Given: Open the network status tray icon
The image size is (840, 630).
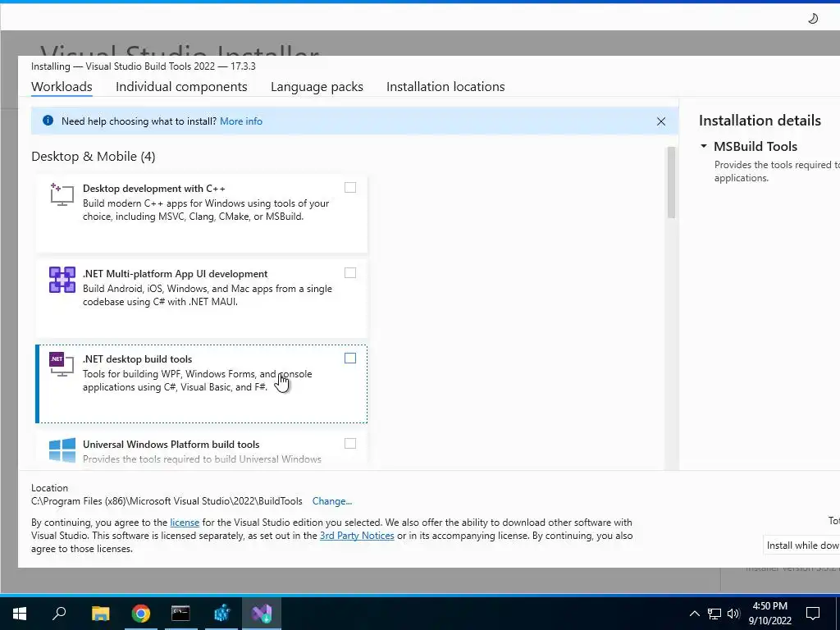Looking at the screenshot, I should pos(714,614).
